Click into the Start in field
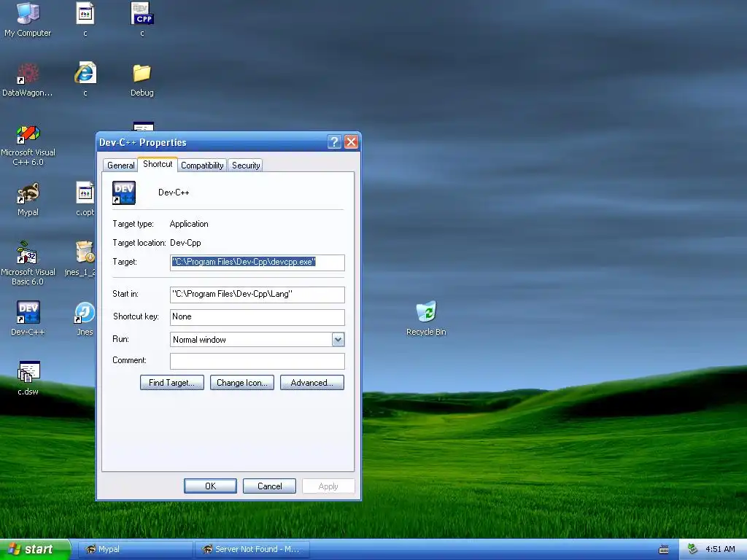Image resolution: width=747 pixels, height=560 pixels. tap(258, 295)
